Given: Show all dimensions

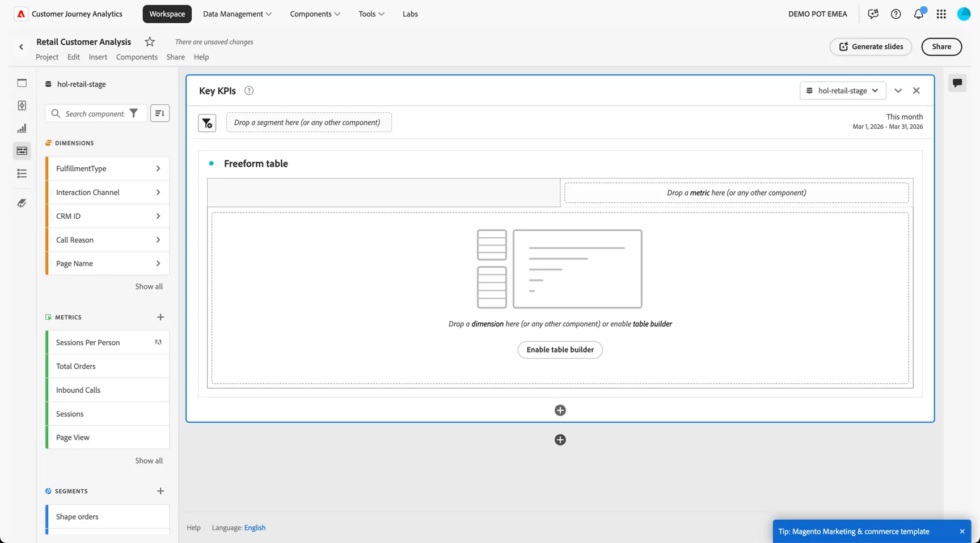Looking at the screenshot, I should tap(149, 287).
